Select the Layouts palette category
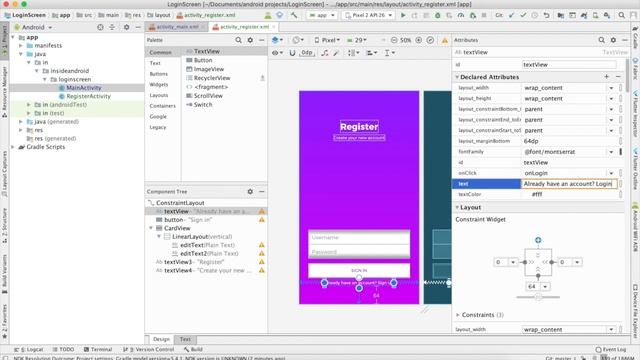 pos(158,95)
